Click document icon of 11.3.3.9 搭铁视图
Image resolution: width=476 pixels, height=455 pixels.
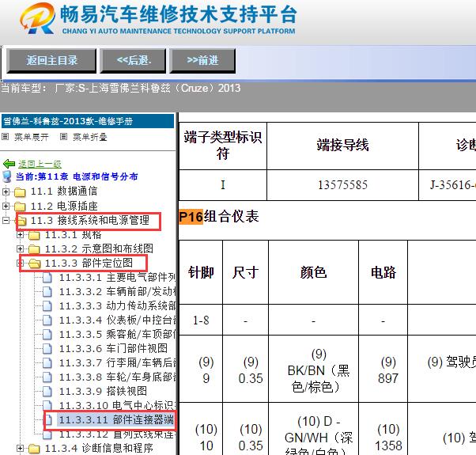[47, 392]
